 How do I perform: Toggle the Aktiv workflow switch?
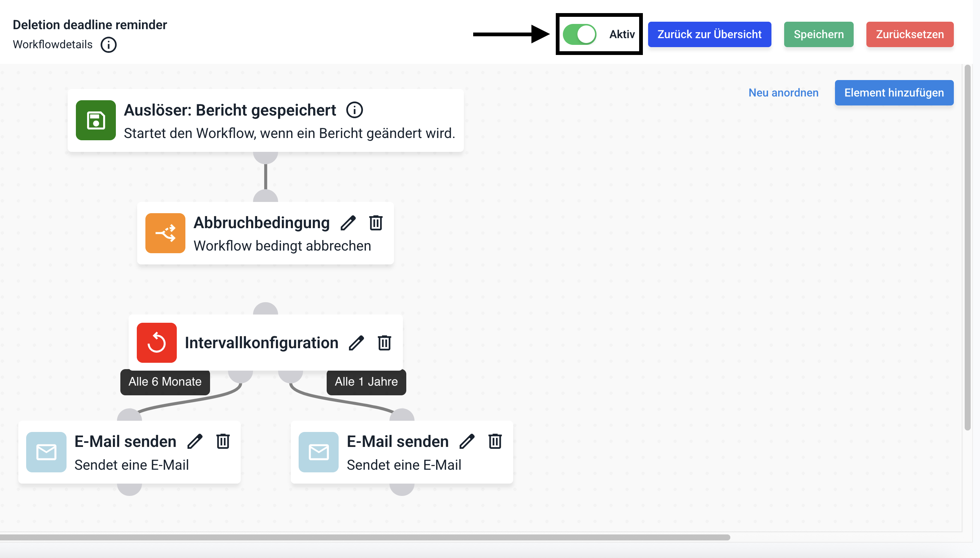click(x=579, y=34)
